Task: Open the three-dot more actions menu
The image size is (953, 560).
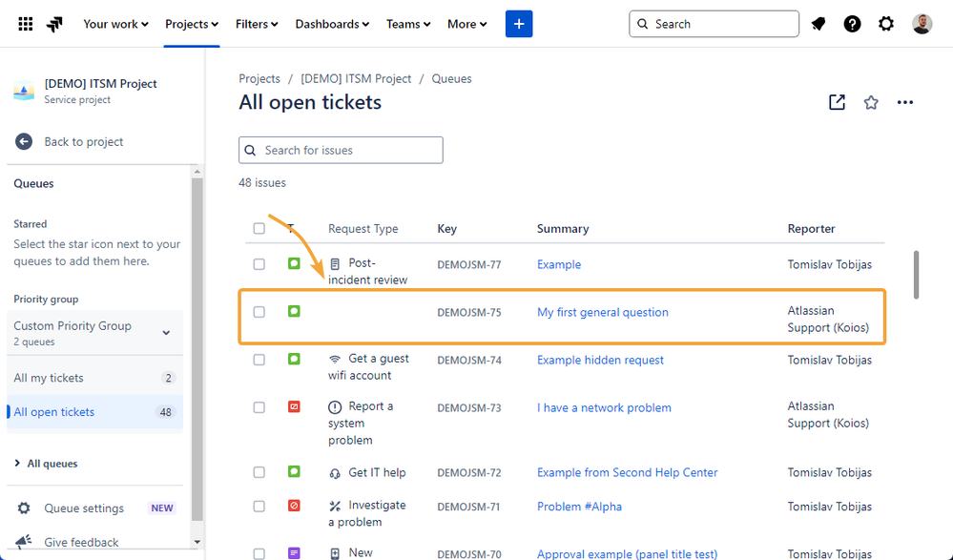Action: tap(905, 102)
